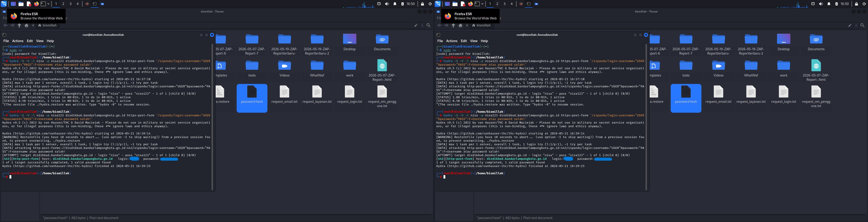Click terminal vertical scrollbar on left monitor
The image size is (868, 222).
pos(212,117)
